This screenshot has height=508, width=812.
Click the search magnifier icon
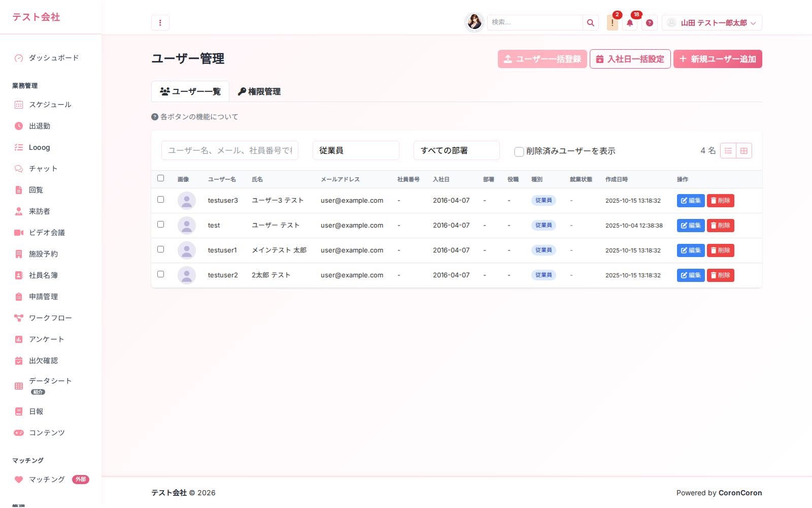click(x=590, y=22)
